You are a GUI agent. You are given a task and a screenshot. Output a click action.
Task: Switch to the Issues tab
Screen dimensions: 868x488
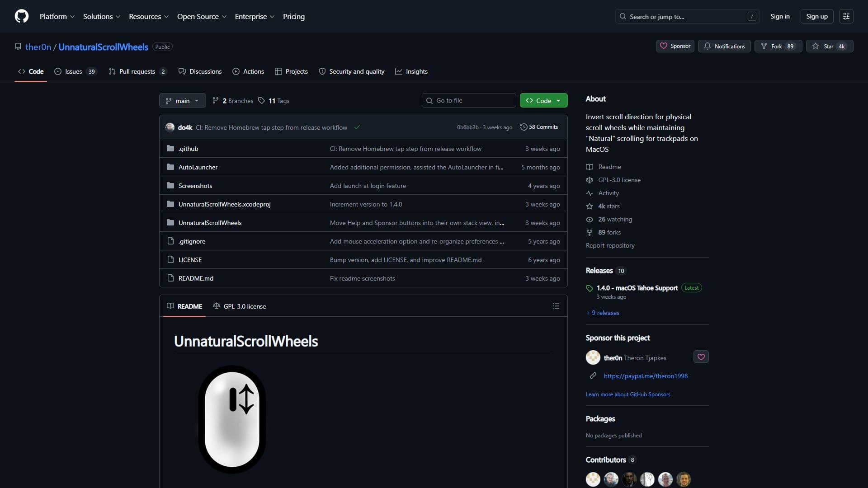pos(75,71)
